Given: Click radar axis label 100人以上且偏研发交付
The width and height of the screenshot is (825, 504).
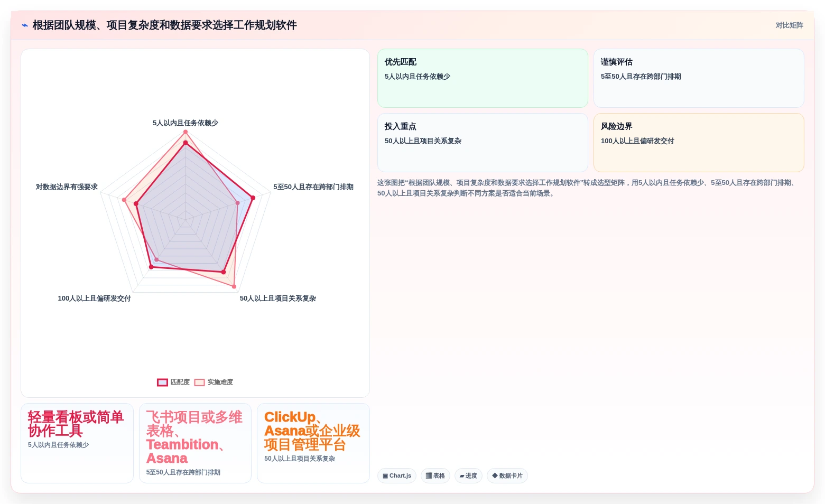Looking at the screenshot, I should [x=95, y=298].
